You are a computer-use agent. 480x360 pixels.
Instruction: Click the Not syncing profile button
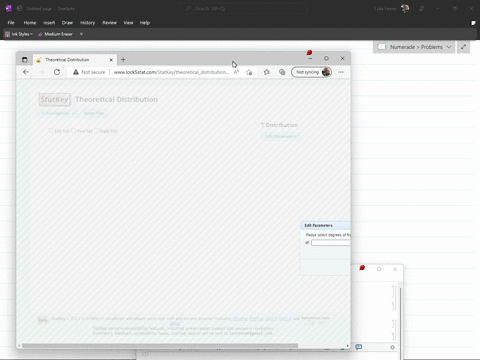click(311, 72)
